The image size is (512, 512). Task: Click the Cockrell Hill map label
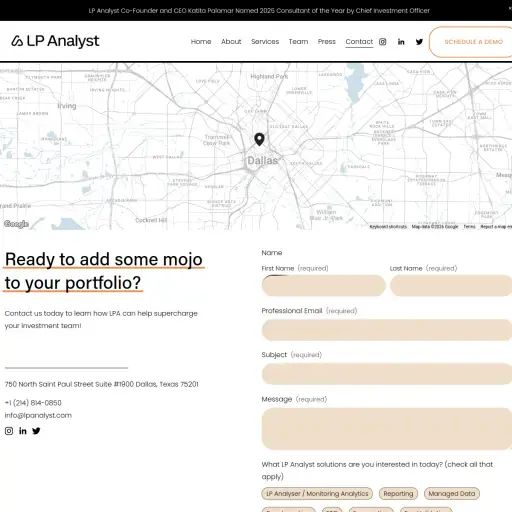tap(151, 220)
